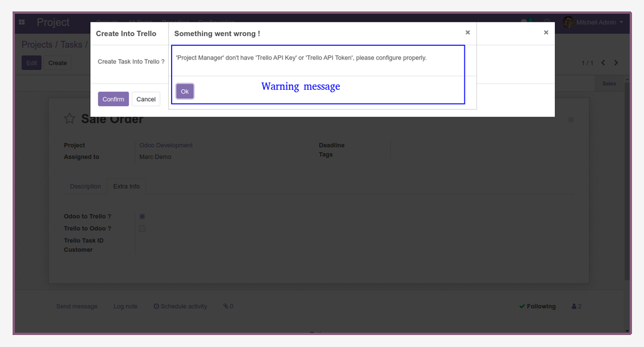644x347 pixels.
Task: Click the 'Create Task Into Trello ?' text
Action: click(x=131, y=62)
